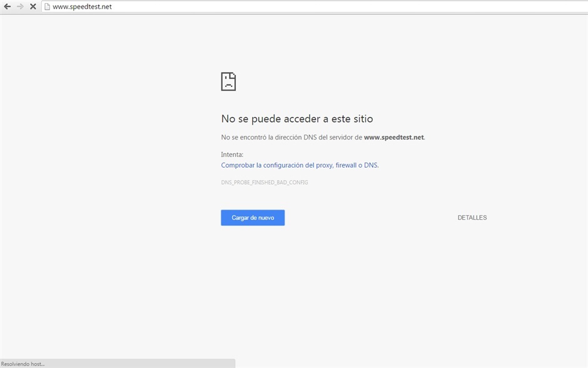Click the heading No se puede acceder a este sitio

(x=297, y=118)
